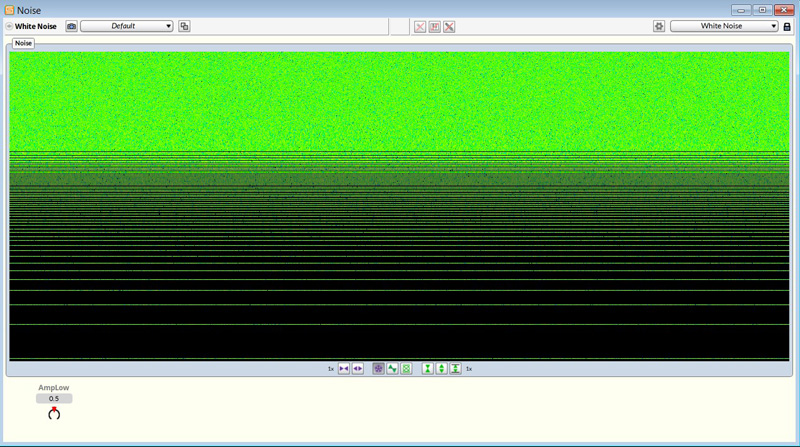Click the AmpLow label text

(54, 388)
